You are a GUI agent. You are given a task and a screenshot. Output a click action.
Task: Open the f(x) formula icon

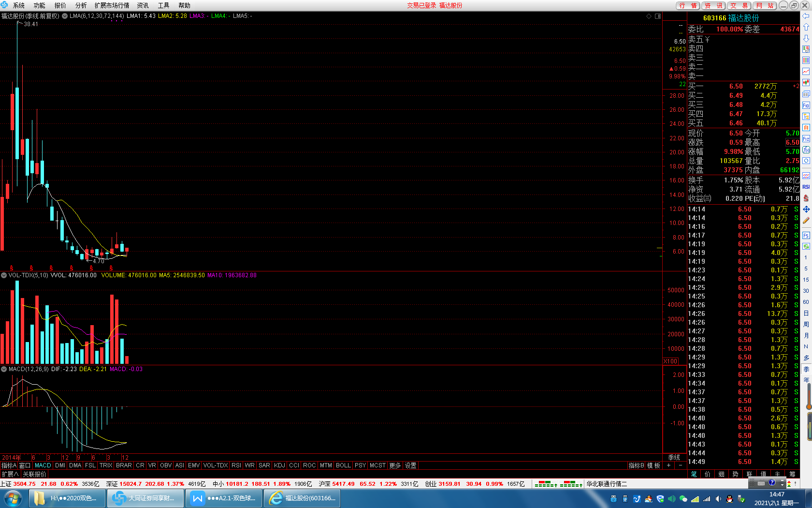806,150
